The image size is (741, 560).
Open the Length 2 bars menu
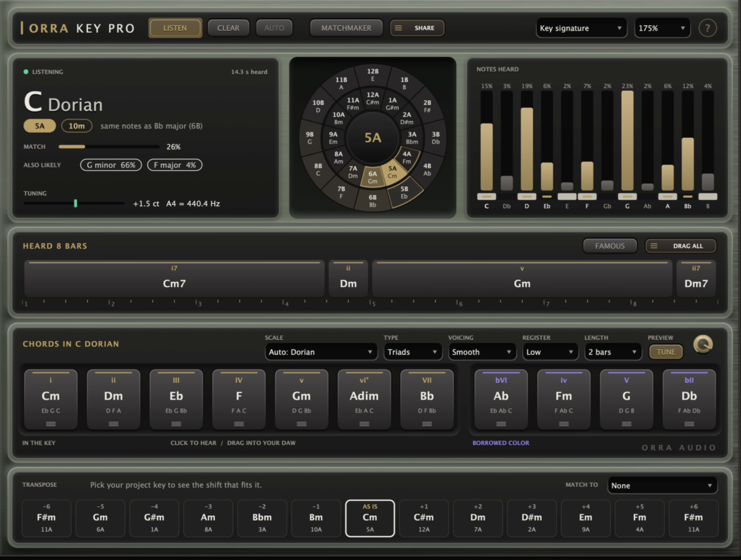613,352
